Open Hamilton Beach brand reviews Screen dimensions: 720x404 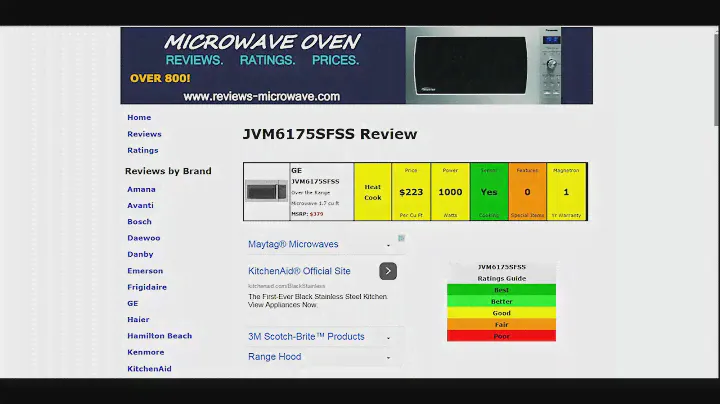pyautogui.click(x=159, y=336)
